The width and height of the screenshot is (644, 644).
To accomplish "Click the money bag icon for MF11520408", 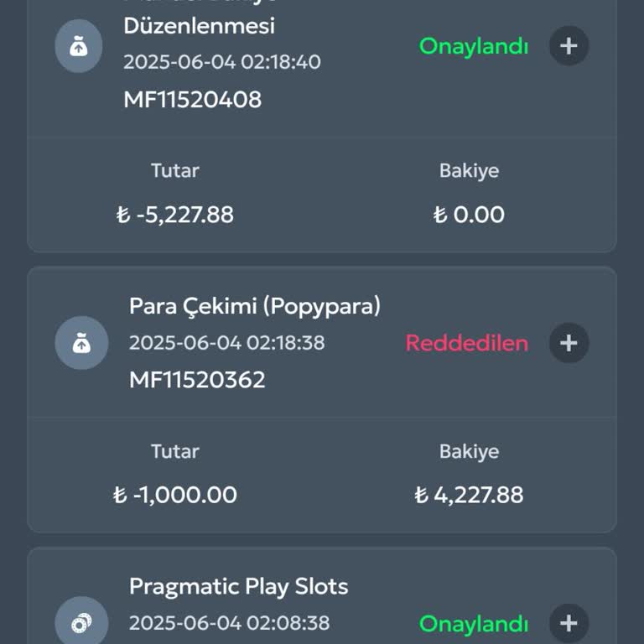I will pyautogui.click(x=79, y=45).
